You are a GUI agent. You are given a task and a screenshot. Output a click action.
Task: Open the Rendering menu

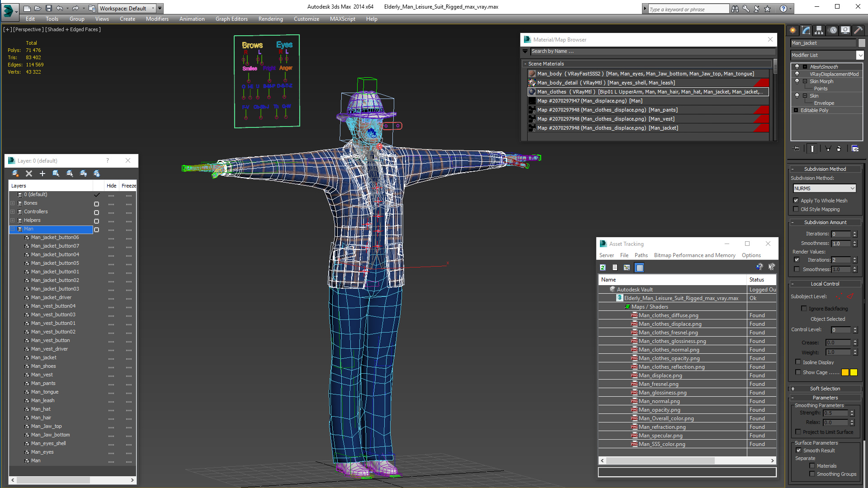coord(270,19)
